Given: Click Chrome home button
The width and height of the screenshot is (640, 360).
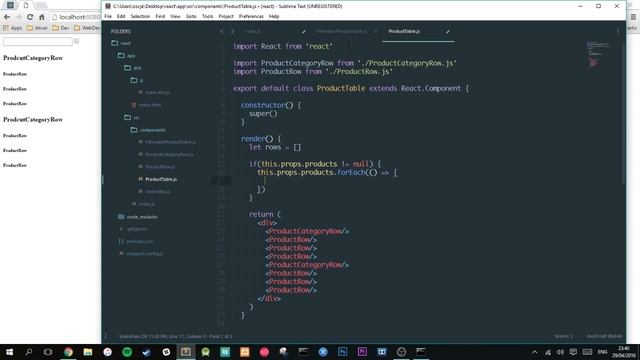Looking at the screenshot, I should coord(42,17).
